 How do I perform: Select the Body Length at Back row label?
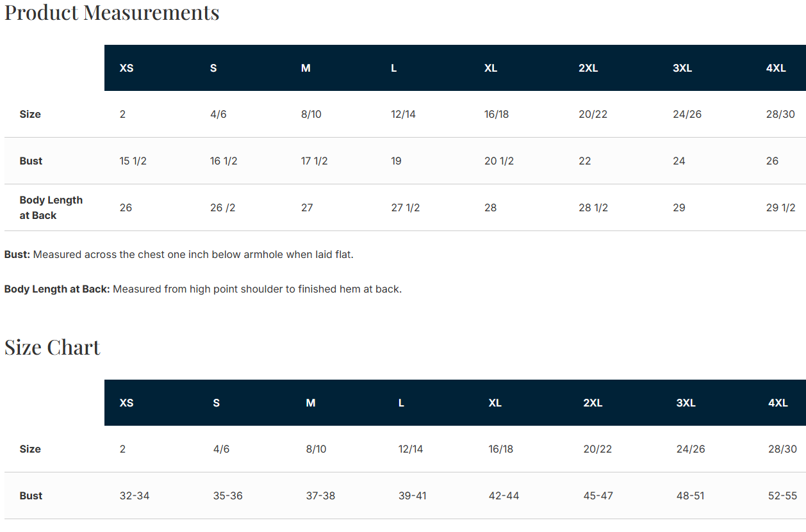pyautogui.click(x=51, y=207)
